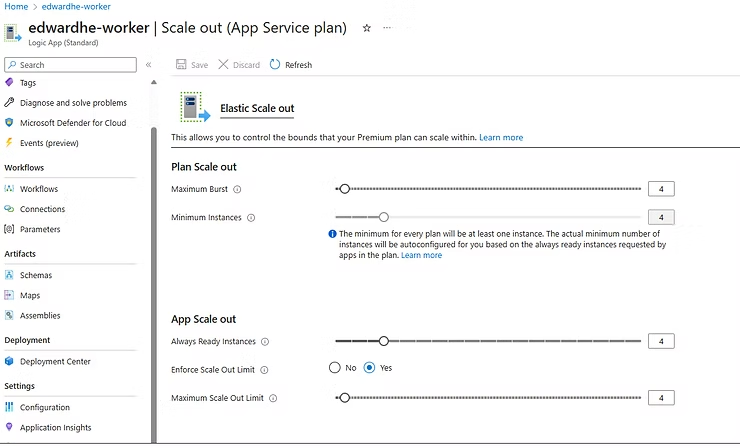Click the Maximum Scale Out Limit slider handle
The image size is (740, 448).
click(x=345, y=398)
